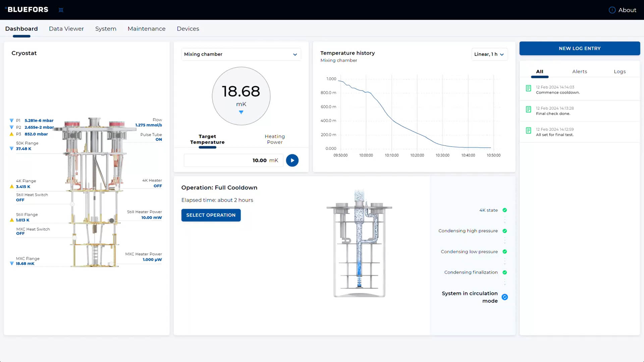The image size is (644, 362).
Task: Open the About info icon
Action: (x=612, y=10)
